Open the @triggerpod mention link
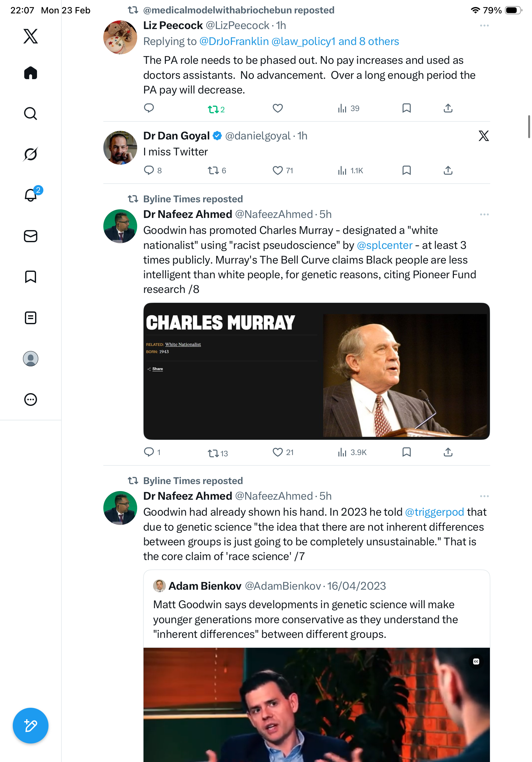The height and width of the screenshot is (762, 532). [x=434, y=512]
